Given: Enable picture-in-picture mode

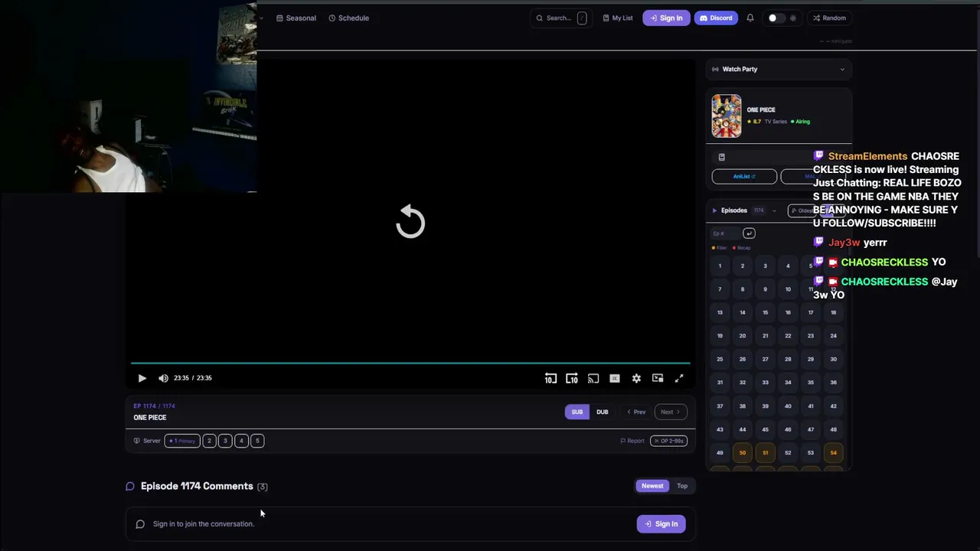Looking at the screenshot, I should (658, 378).
